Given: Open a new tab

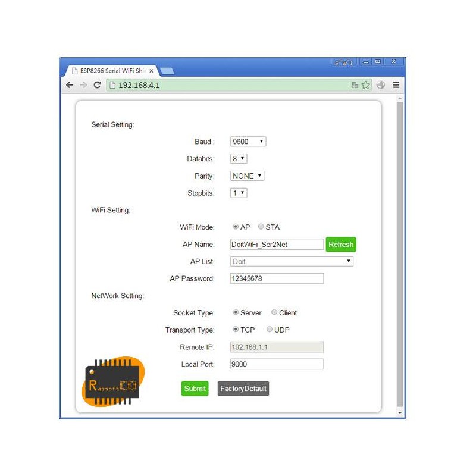Looking at the screenshot, I should 167,71.
